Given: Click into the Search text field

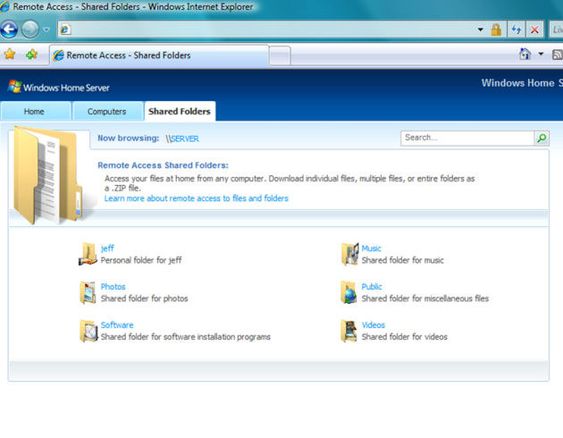Looking at the screenshot, I should 467,138.
